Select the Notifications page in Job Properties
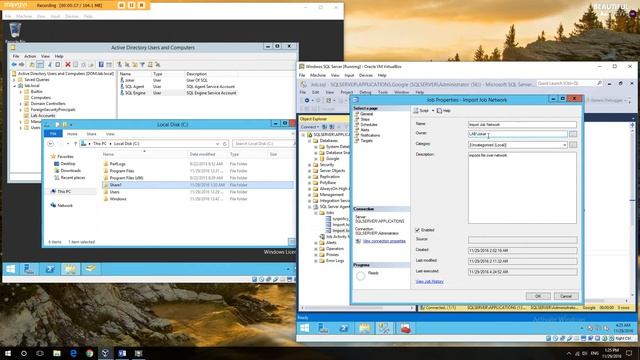This screenshot has width=640, height=360. coord(370,135)
